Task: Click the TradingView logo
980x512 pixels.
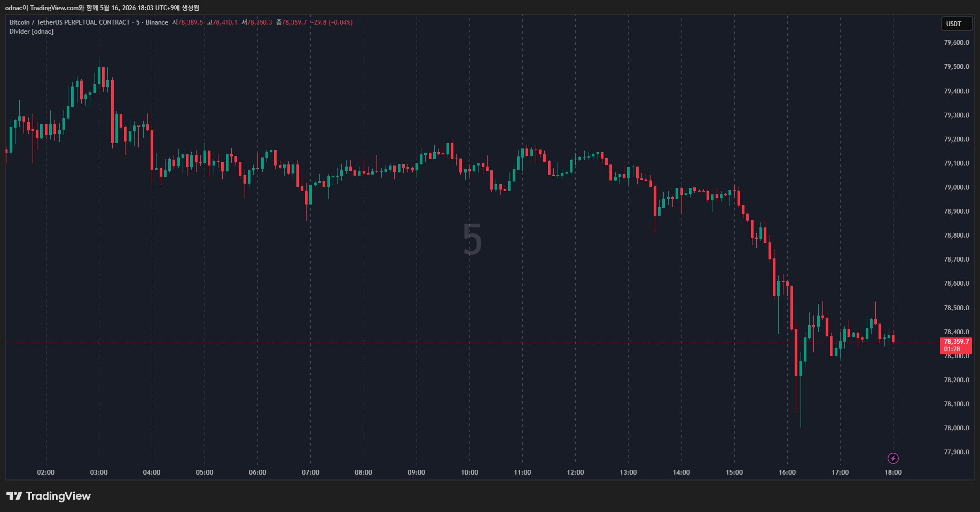Action: [49, 496]
